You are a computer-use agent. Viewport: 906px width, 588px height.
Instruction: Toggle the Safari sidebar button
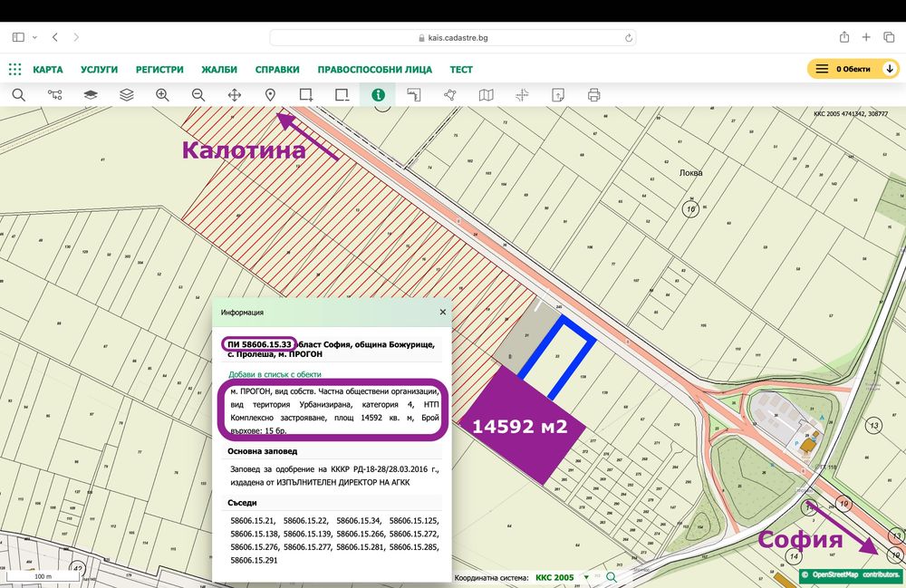click(x=18, y=37)
